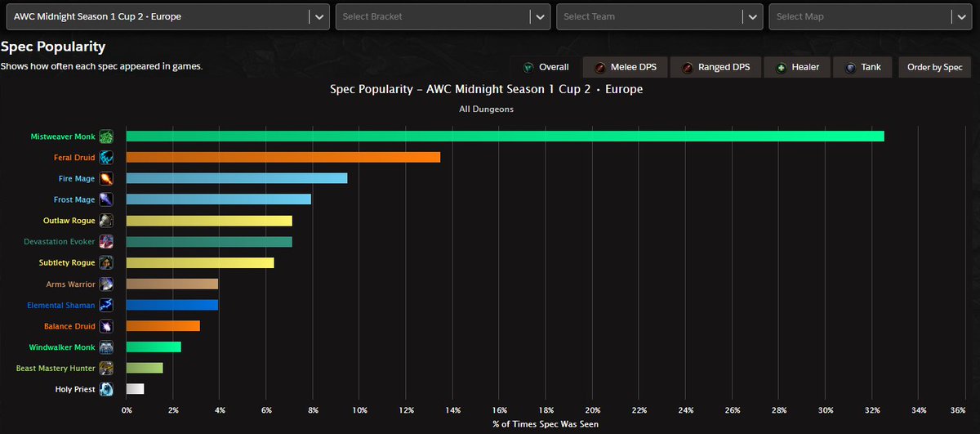Click the Frost Mage bar
The height and width of the screenshot is (434, 980).
[218, 199]
